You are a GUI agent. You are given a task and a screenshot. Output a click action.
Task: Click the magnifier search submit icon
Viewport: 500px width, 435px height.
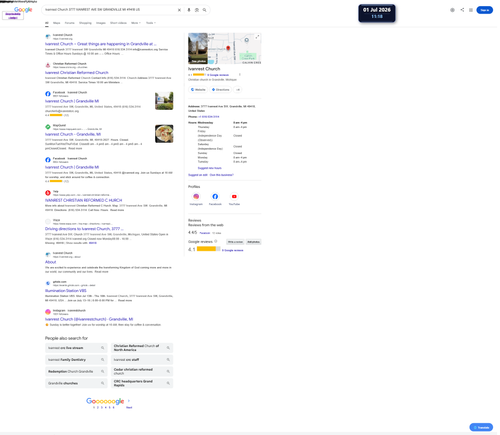click(x=204, y=10)
